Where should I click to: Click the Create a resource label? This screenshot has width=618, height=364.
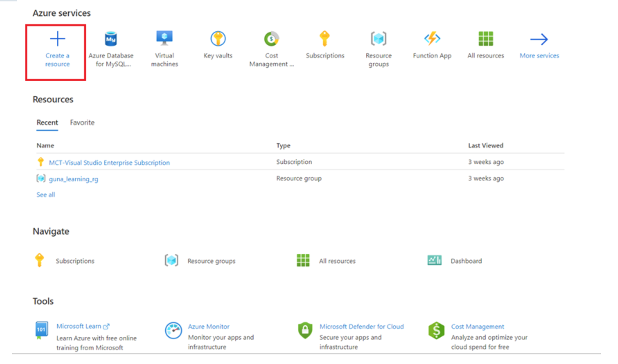pyautogui.click(x=57, y=60)
